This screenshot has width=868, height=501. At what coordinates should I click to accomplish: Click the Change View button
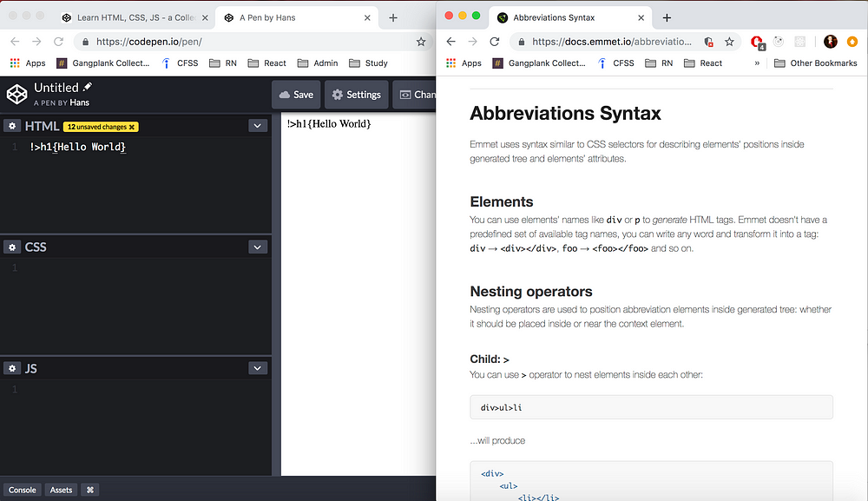pos(415,95)
